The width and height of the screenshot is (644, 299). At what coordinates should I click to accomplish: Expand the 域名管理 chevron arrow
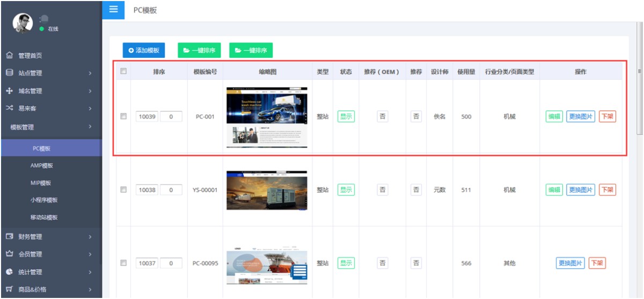coord(90,91)
